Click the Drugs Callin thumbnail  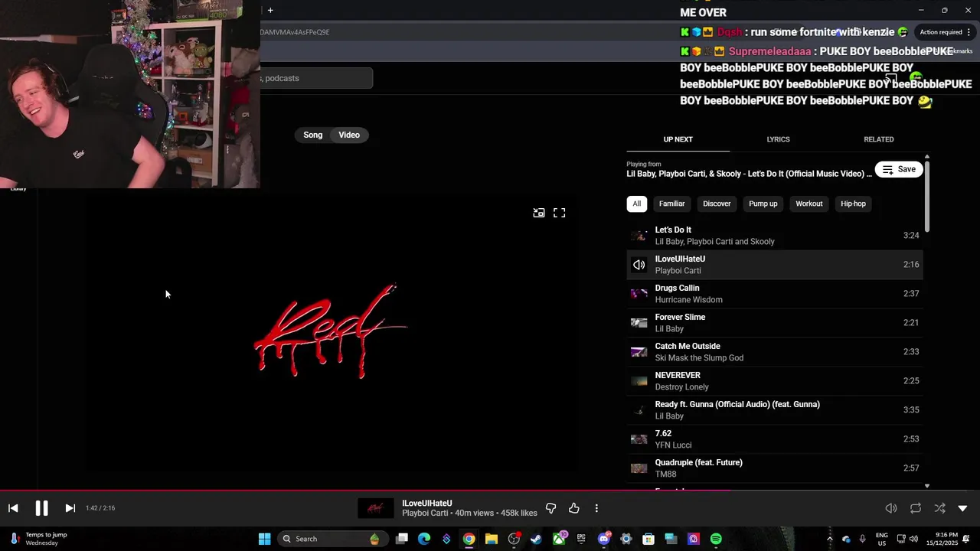coord(639,294)
